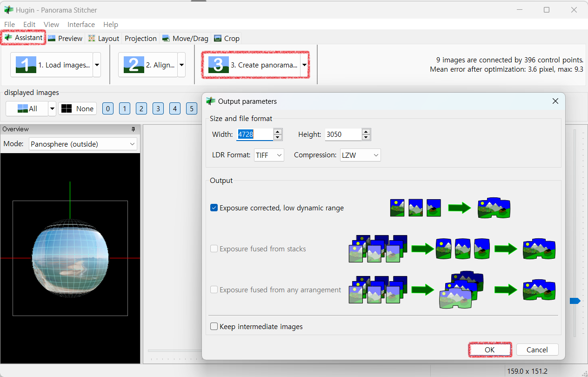This screenshot has width=588, height=377.
Task: Open the overview Mode dropdown
Action: pos(83,144)
